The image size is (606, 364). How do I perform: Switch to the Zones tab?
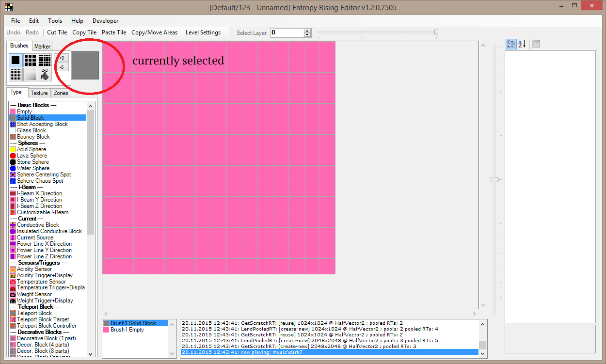61,93
